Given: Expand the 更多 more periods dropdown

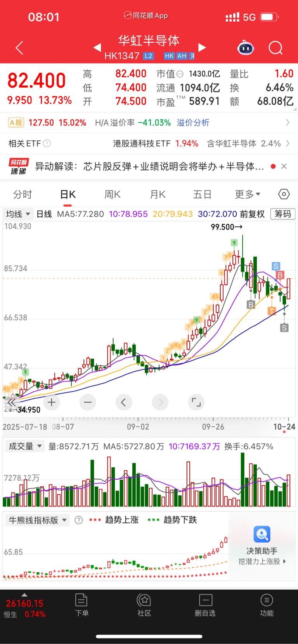Looking at the screenshot, I should pyautogui.click(x=248, y=194).
